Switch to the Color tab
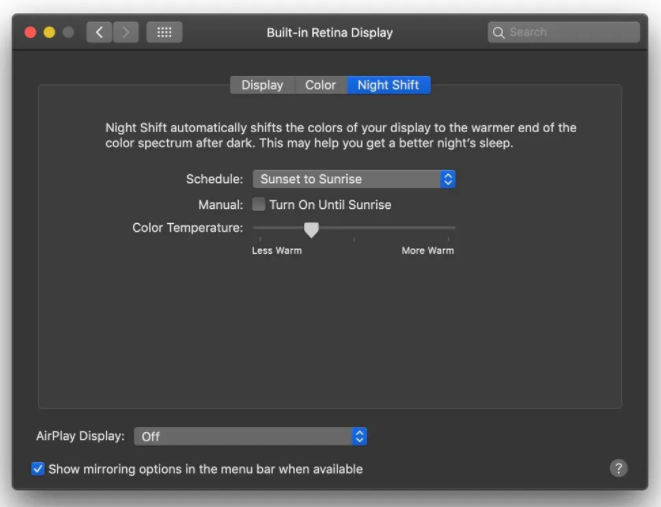This screenshot has width=661, height=507. click(x=320, y=85)
